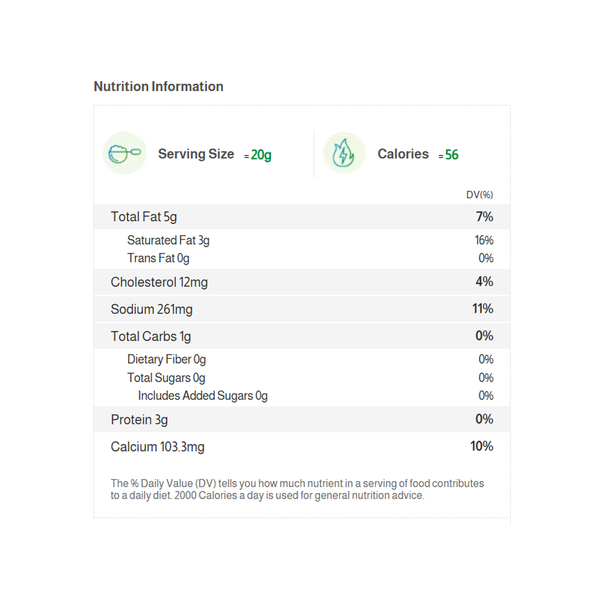
Task: Select the Dietary Fiber 0g entry
Action: tap(166, 360)
